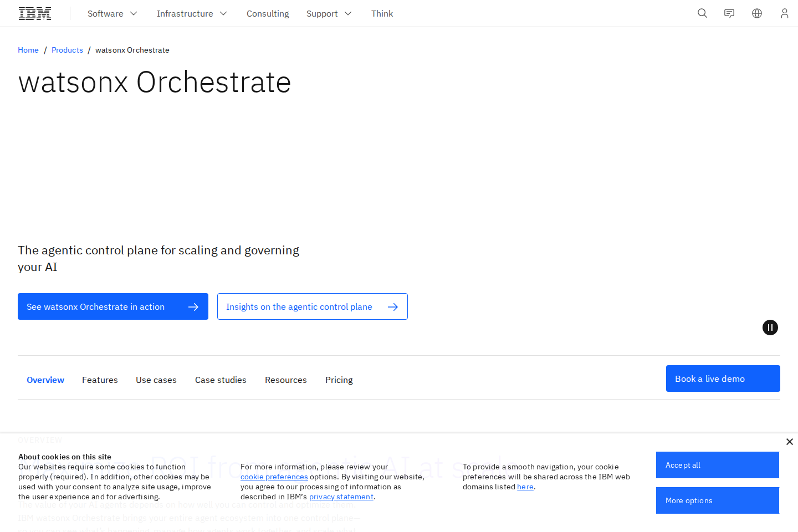Open the privacy statement link

click(341, 497)
